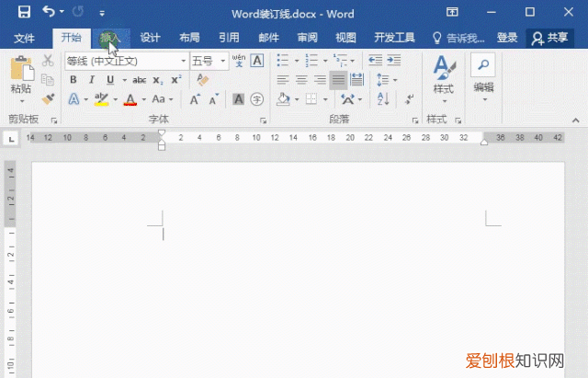The height and width of the screenshot is (378, 588).
Task: Click the enclosed character 字 icon
Action: coord(257,99)
